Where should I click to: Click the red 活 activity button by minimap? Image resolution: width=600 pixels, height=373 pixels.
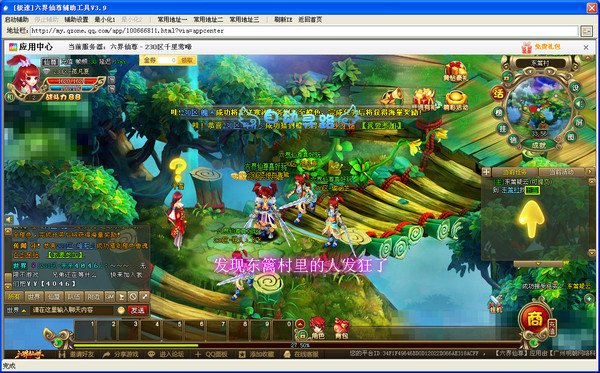pos(498,93)
